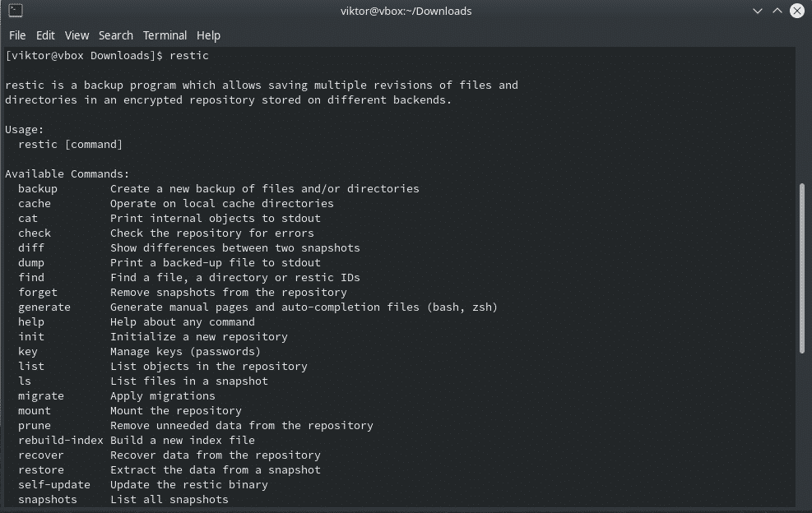Maximize window using up chevron icon
The height and width of the screenshot is (513, 812).
point(777,11)
